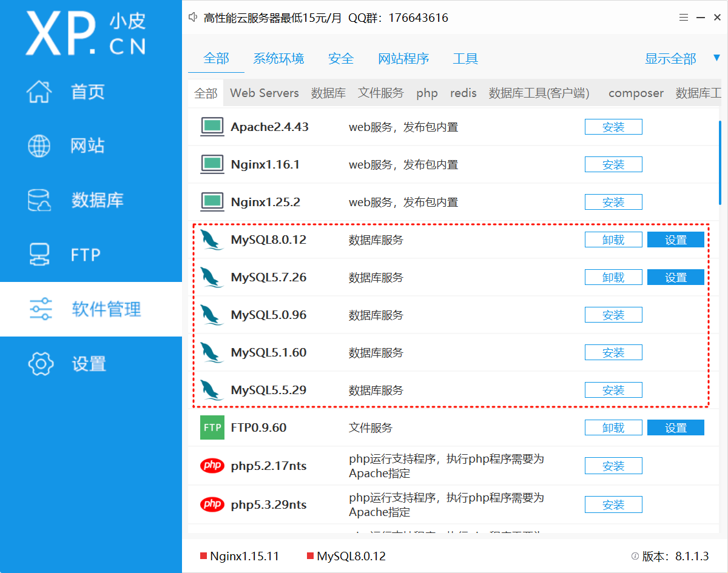
Task: Select the php sub-tab
Action: [427, 93]
